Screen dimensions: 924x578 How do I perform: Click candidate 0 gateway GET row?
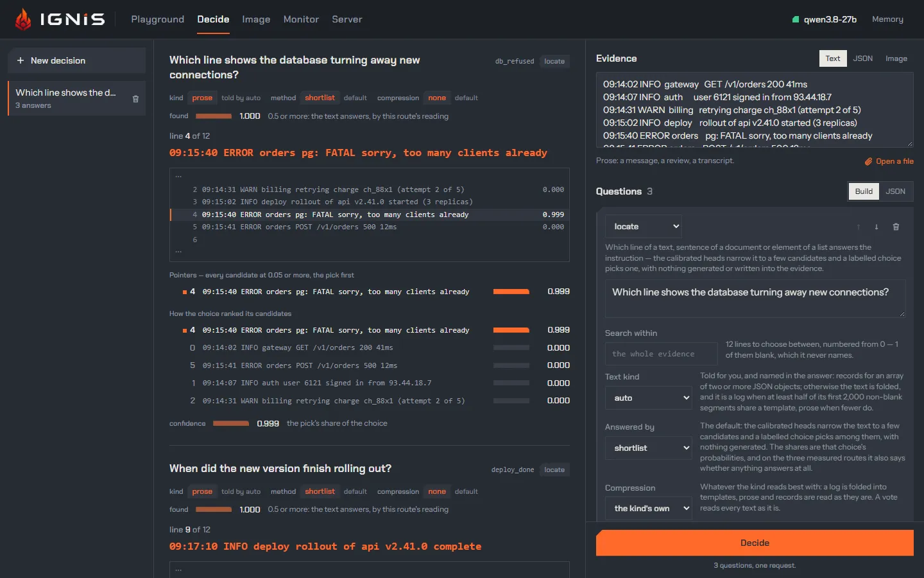point(370,347)
